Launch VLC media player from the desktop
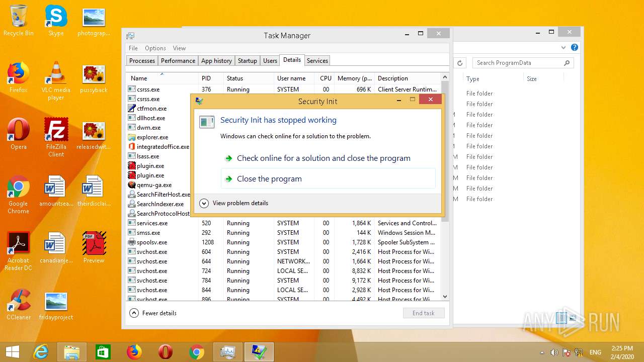This screenshot has height=362, width=644. 56,81
